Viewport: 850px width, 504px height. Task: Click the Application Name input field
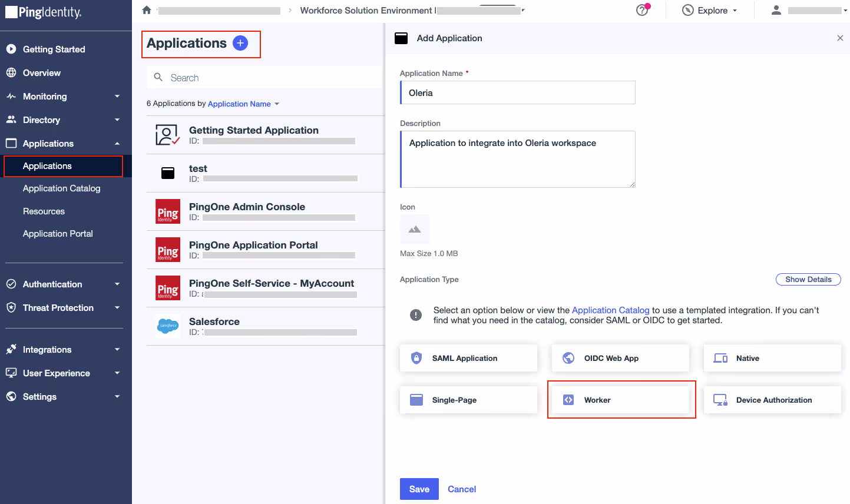(518, 92)
